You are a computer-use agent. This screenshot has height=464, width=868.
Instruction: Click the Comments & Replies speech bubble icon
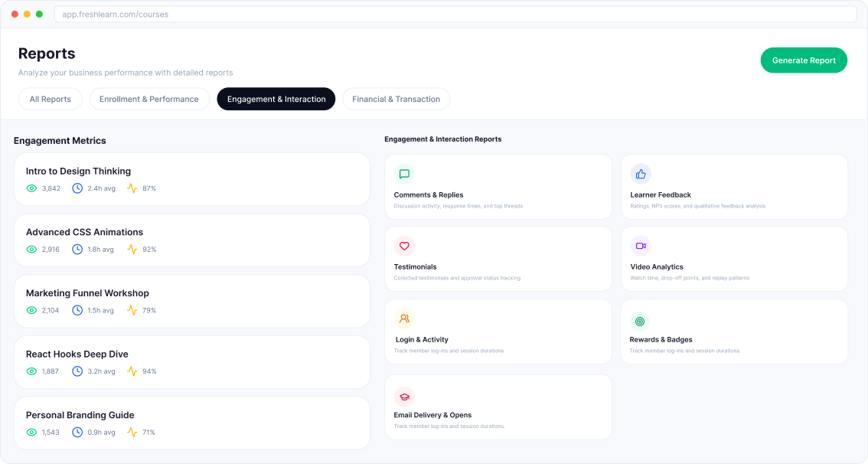pos(404,174)
